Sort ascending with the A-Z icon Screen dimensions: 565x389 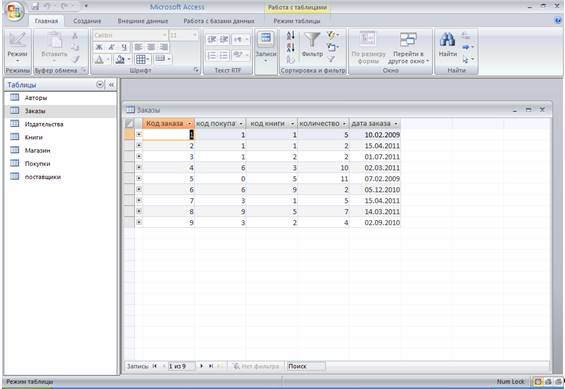pos(290,36)
